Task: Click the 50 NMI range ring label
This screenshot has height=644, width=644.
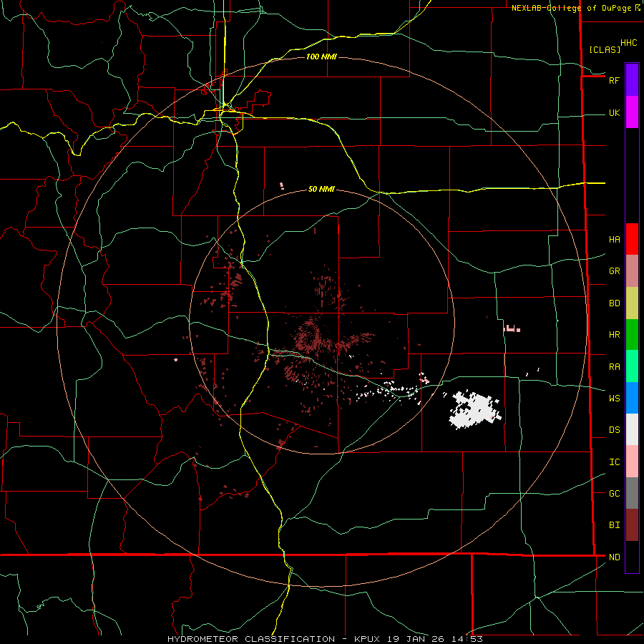Action: (x=321, y=189)
